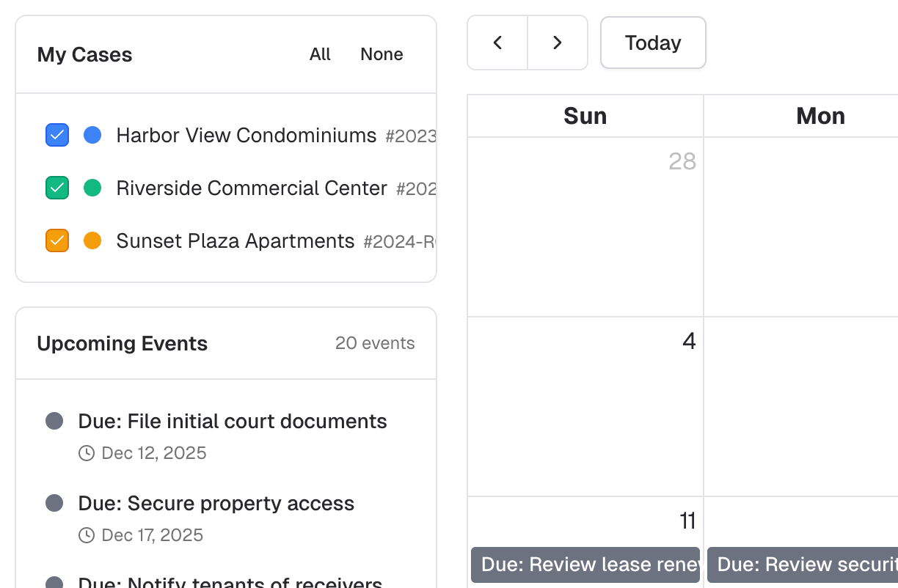The width and height of the screenshot is (898, 588).
Task: Open the 'Due: Review lease renewal' event on the 11th
Action: click(x=585, y=565)
